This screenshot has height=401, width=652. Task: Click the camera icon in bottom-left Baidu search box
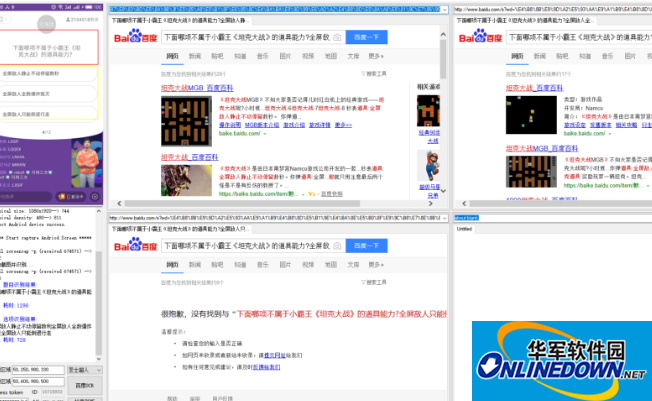pyautogui.click(x=337, y=246)
